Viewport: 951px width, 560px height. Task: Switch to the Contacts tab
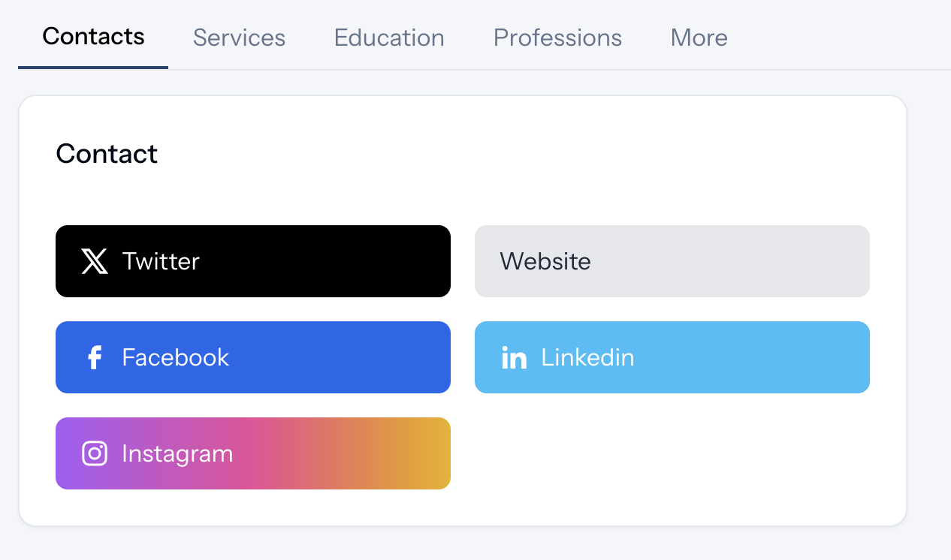click(93, 37)
